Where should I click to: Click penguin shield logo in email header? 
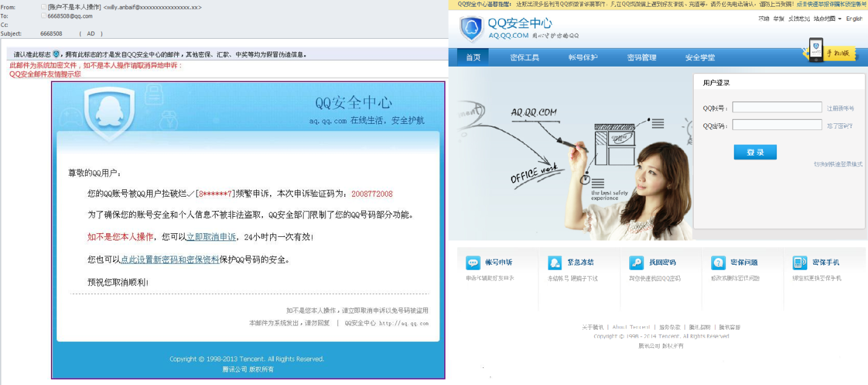click(109, 113)
